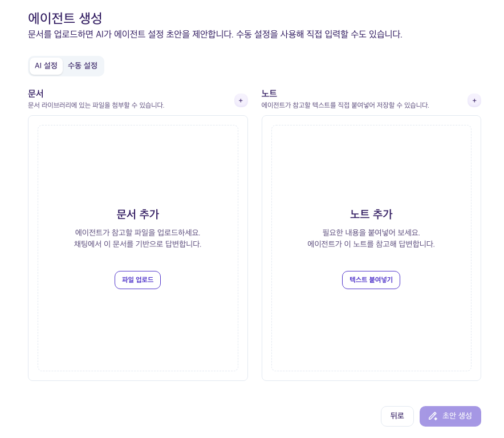Viewport: 504px width, 438px height.
Task: Click the 문서 추가 heading in drop zone
Action: [x=137, y=214]
